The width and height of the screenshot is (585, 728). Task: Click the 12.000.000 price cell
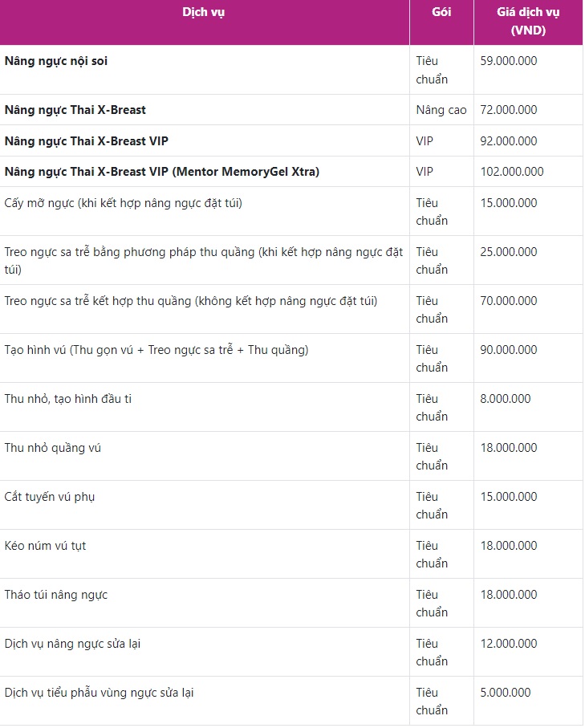point(509,644)
